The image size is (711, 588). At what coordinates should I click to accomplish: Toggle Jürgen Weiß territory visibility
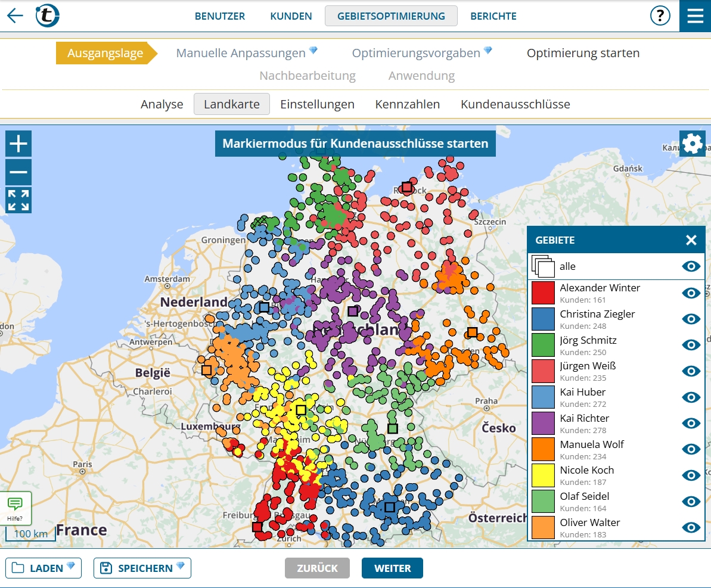click(x=691, y=371)
